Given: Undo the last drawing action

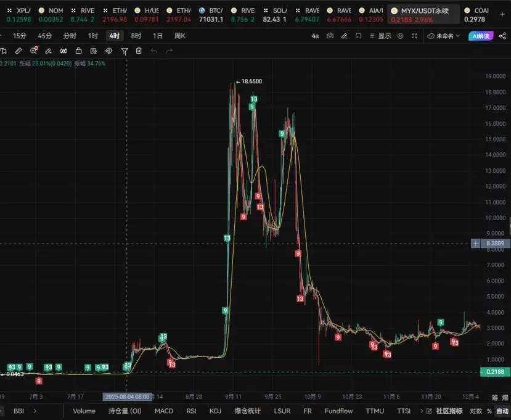Looking at the screenshot, I should (154, 51).
